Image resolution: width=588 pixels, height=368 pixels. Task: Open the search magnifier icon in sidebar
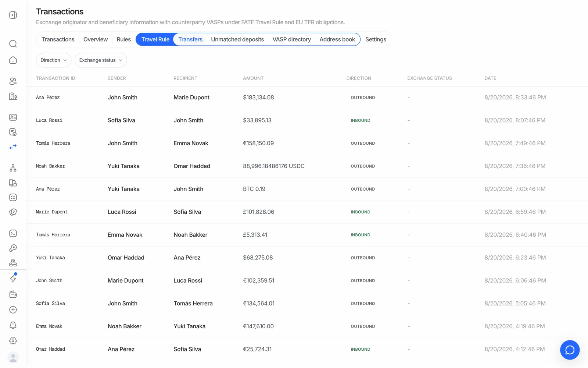click(x=13, y=44)
